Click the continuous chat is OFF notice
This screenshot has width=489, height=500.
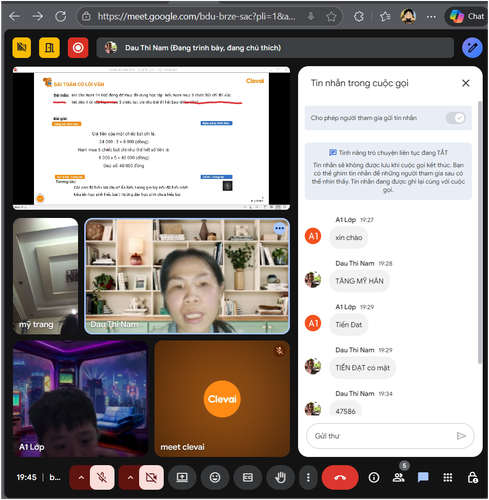click(x=388, y=171)
